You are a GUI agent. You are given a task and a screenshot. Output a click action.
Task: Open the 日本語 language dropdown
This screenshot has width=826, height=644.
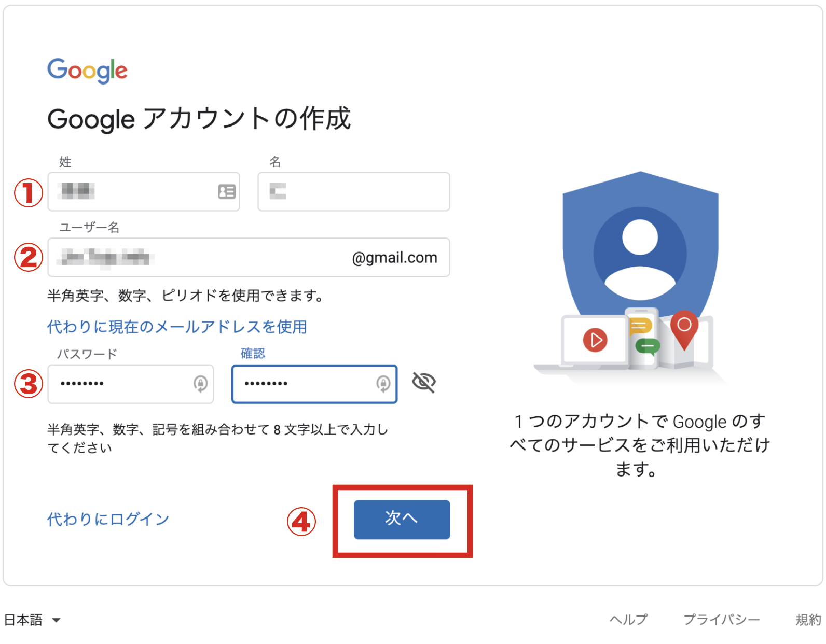[32, 620]
